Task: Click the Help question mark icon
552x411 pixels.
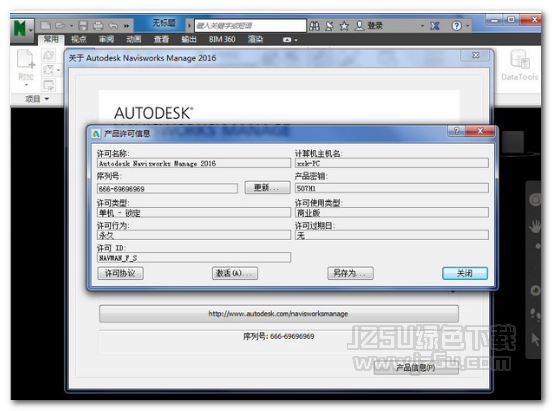Action: [x=457, y=26]
